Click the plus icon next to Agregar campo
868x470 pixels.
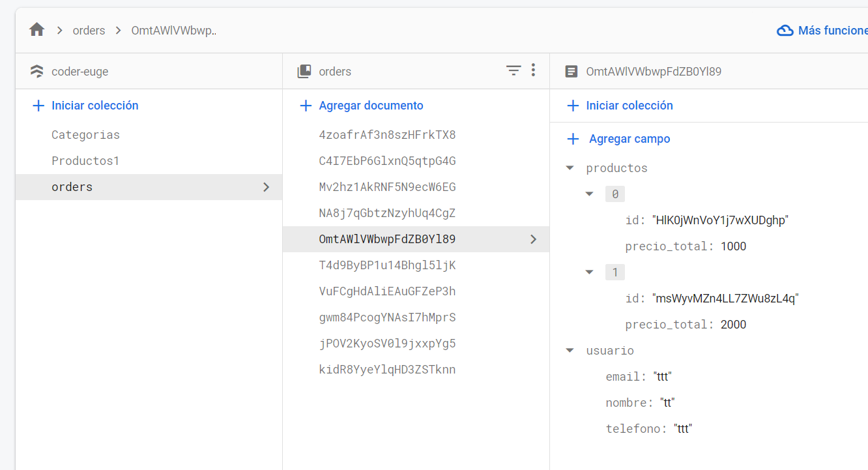[573, 138]
